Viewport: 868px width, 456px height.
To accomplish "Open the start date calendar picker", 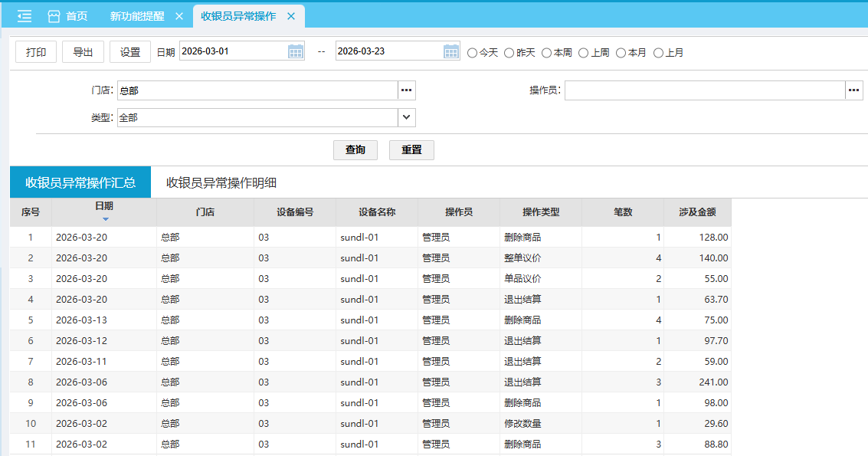I will (x=296, y=51).
